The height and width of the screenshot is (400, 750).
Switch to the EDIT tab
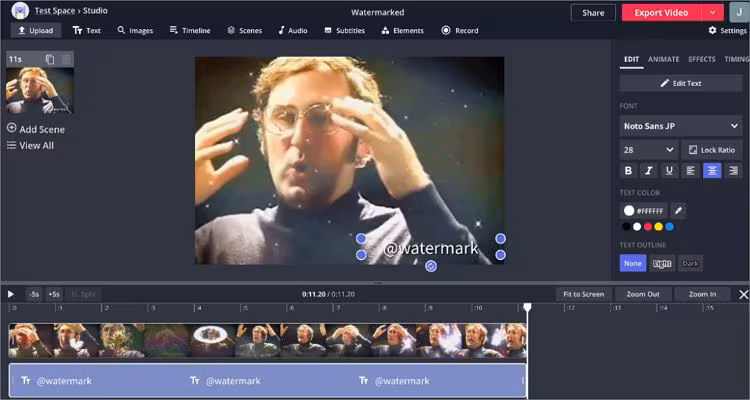631,59
